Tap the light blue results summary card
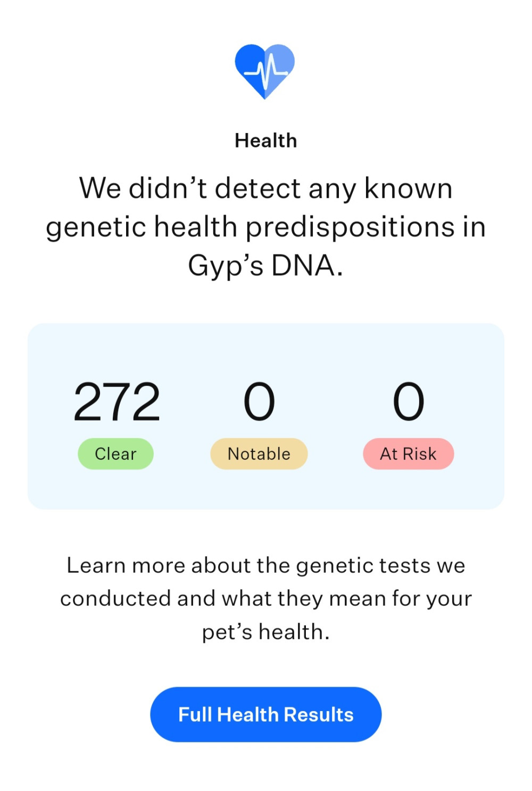This screenshot has height=791, width=532. [265, 416]
